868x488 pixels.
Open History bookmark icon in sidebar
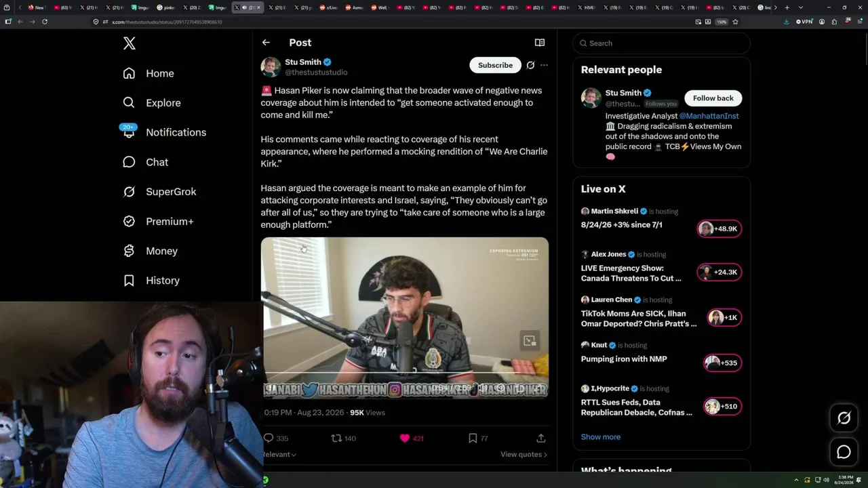129,281
